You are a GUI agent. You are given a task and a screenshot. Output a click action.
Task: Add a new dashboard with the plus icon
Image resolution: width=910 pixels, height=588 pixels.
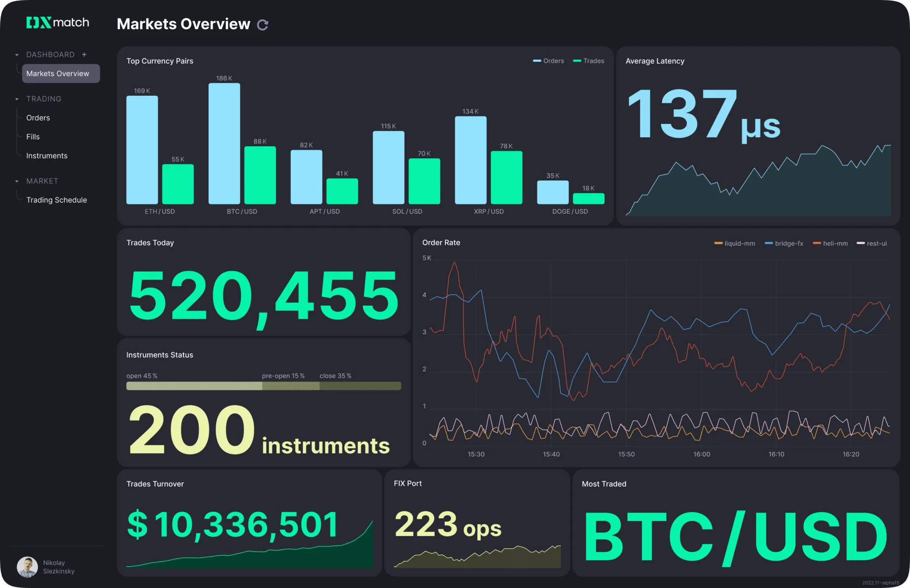coord(84,54)
